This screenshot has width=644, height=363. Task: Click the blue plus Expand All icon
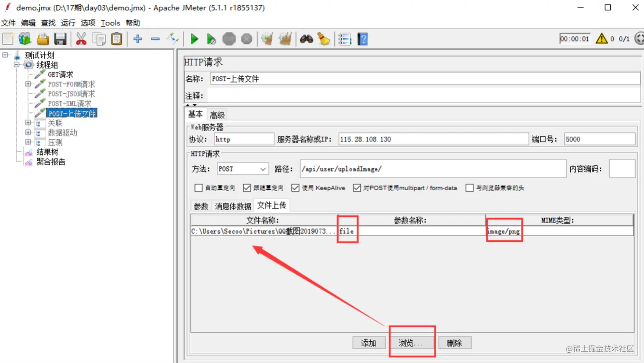pos(138,39)
